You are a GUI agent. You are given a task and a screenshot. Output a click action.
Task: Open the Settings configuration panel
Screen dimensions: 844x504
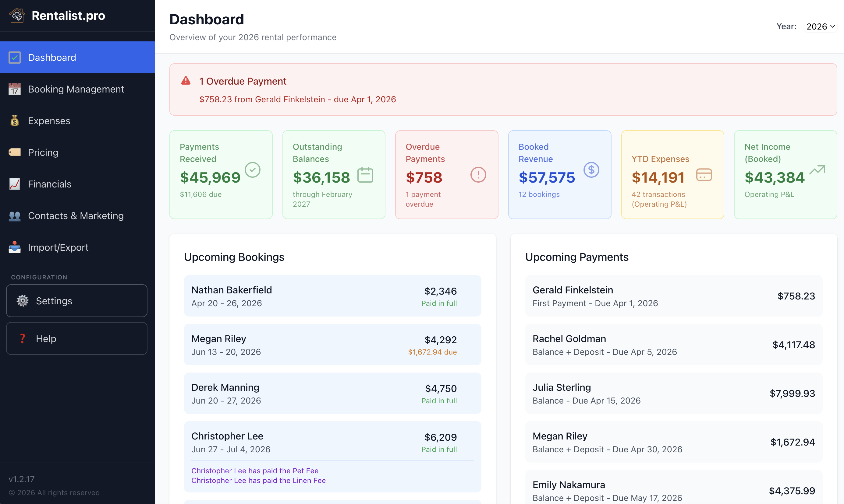pos(76,301)
